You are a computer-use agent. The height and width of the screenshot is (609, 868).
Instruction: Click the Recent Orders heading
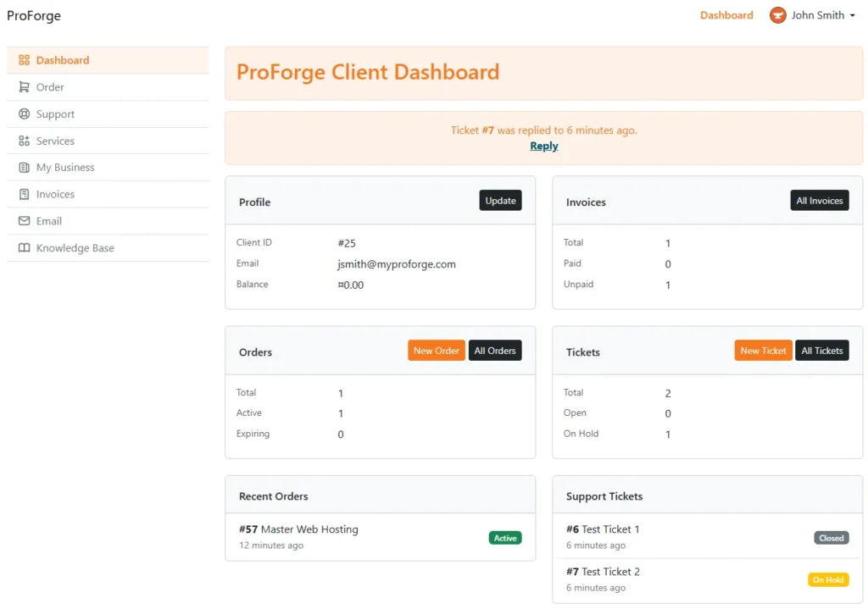click(x=274, y=496)
